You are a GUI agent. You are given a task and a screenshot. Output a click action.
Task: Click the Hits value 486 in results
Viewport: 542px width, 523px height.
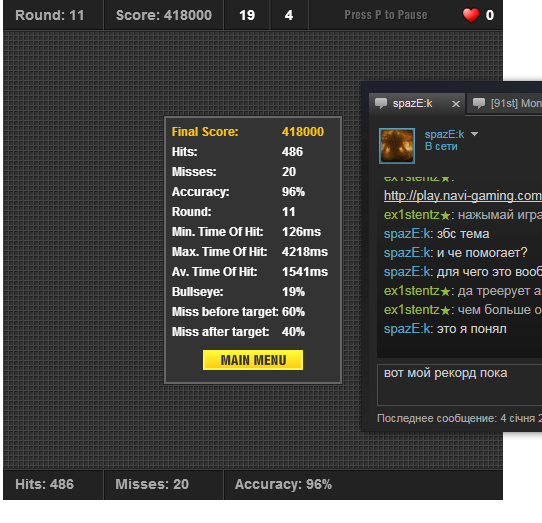coord(292,152)
